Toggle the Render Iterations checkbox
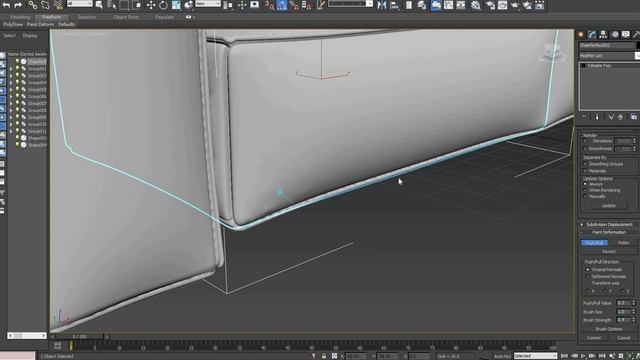 pos(585,141)
